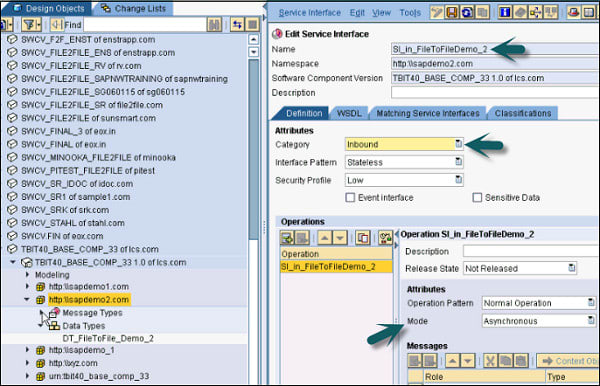Click the Copy Operation icon
The image size is (600, 386).
[362, 238]
